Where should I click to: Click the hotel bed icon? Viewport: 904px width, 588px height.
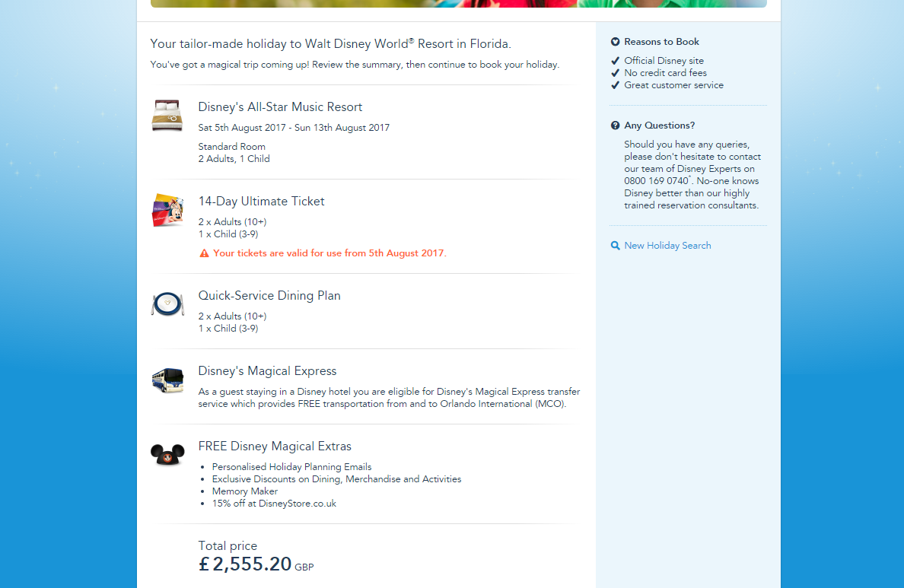tap(167, 116)
